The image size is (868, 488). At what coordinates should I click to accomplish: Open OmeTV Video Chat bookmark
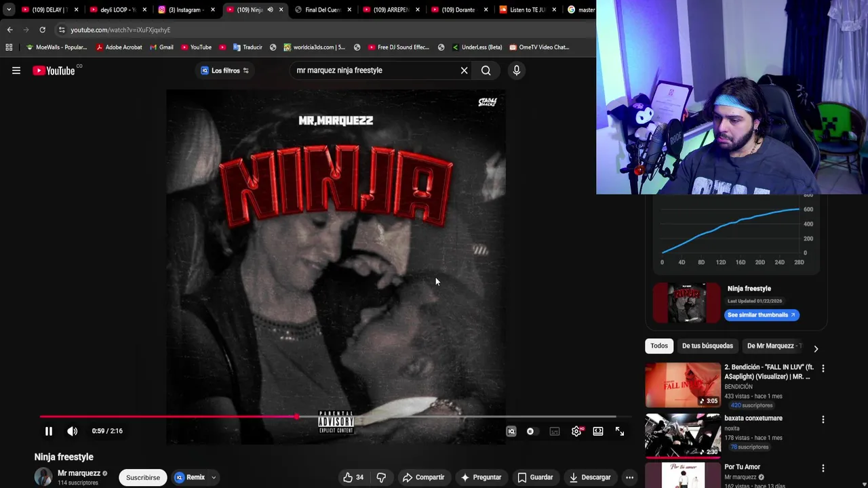pyautogui.click(x=539, y=47)
